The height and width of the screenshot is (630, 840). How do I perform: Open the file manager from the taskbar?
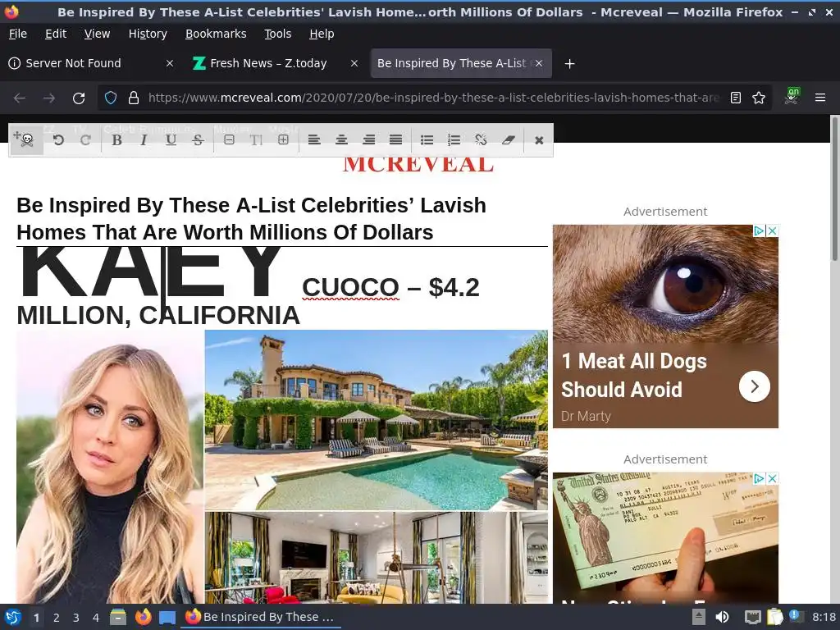click(x=118, y=617)
